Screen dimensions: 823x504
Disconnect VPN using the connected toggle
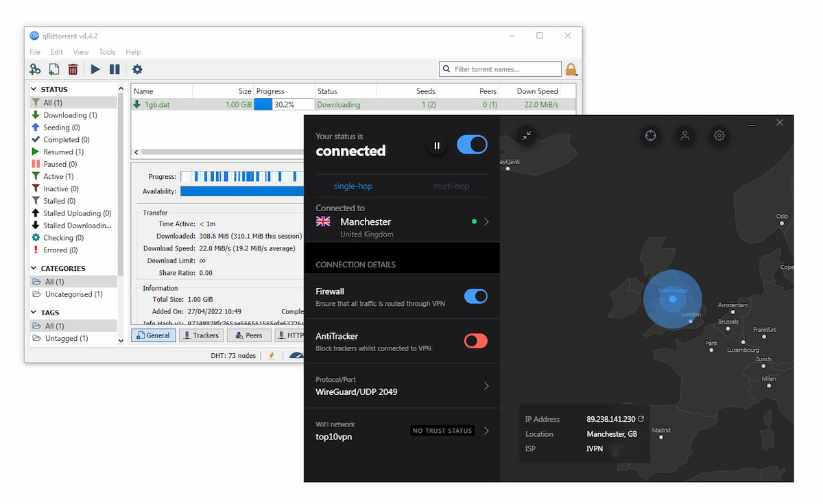point(472,145)
